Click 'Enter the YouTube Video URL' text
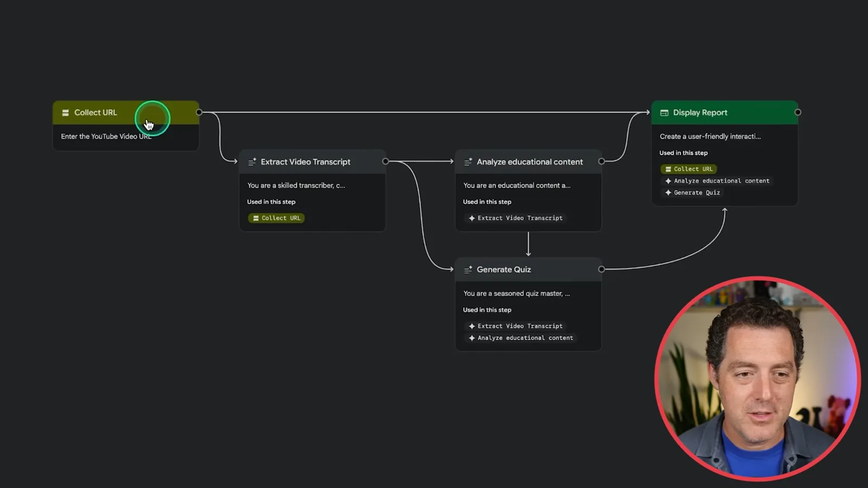This screenshot has height=488, width=868. (x=106, y=137)
